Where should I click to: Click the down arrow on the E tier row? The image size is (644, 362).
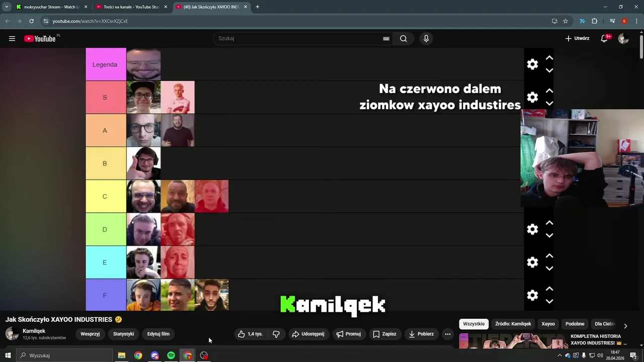tap(549, 268)
